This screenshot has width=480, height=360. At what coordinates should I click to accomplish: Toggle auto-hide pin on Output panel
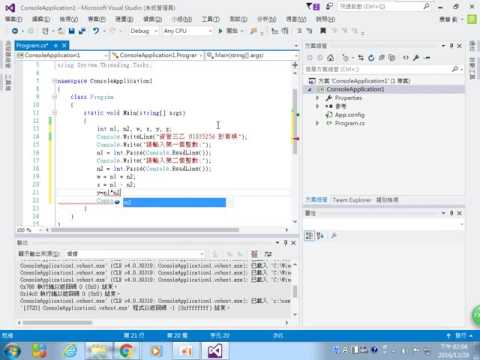[x=285, y=243]
